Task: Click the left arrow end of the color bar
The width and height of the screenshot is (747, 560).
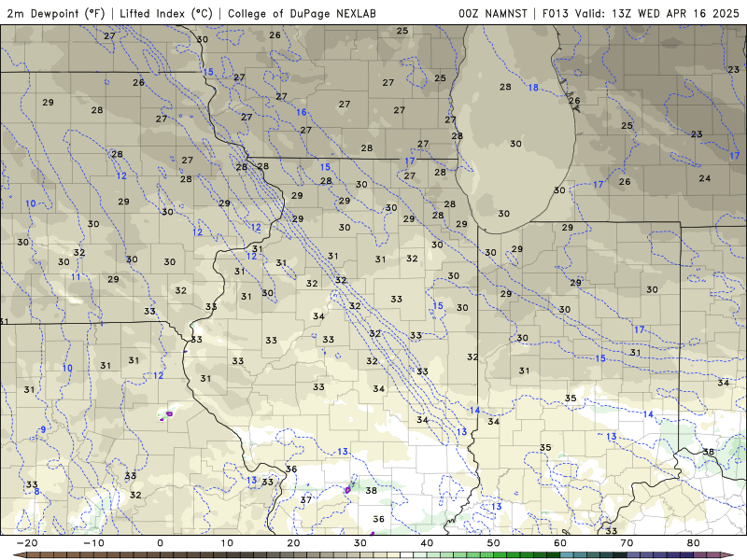Action: 18,555
